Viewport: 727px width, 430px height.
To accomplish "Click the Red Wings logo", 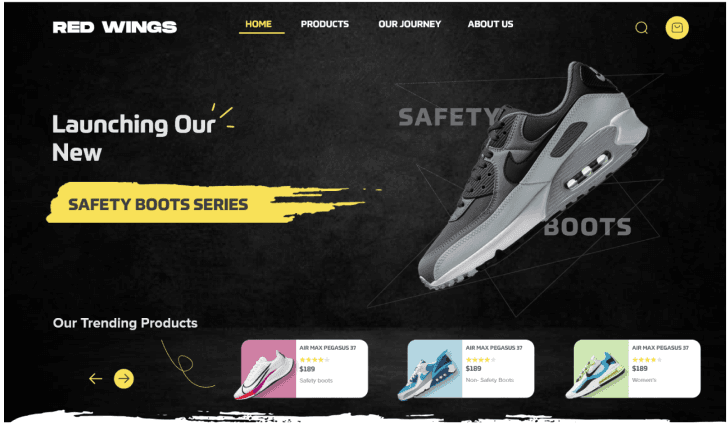I will pyautogui.click(x=115, y=27).
